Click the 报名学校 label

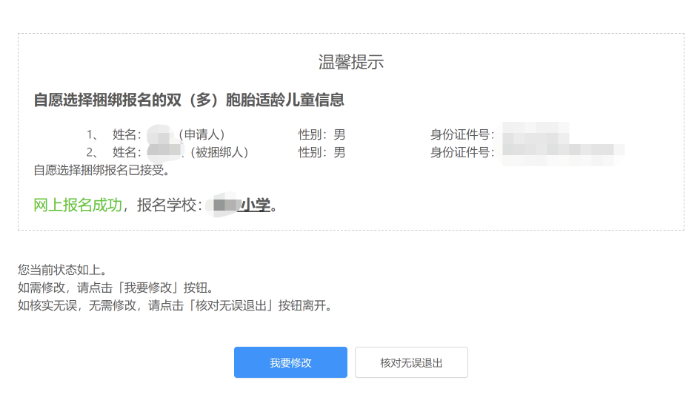coord(170,205)
